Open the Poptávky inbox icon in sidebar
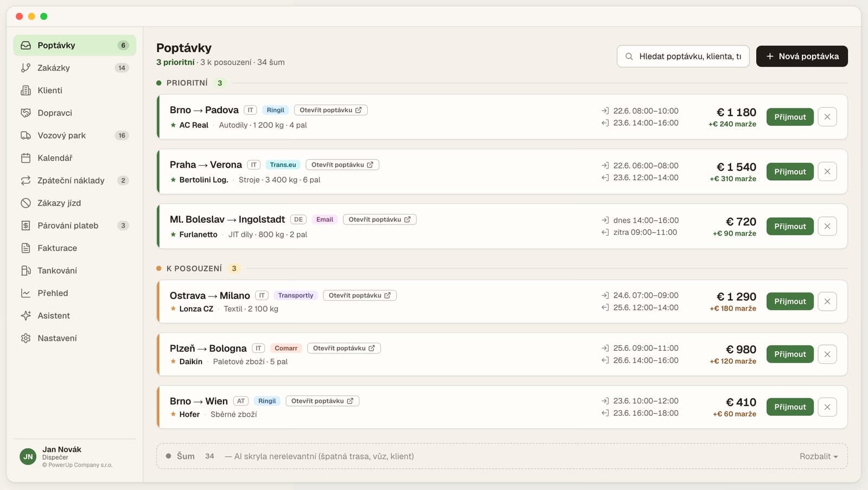868x490 pixels. tap(25, 46)
